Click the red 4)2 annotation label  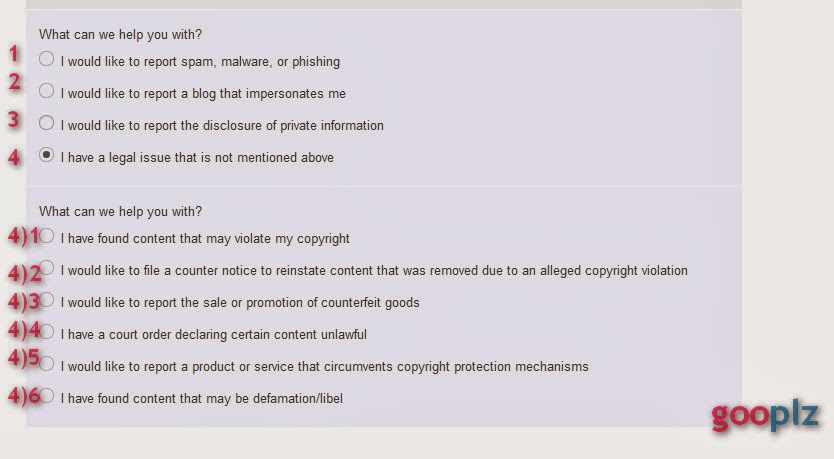pyautogui.click(x=24, y=273)
